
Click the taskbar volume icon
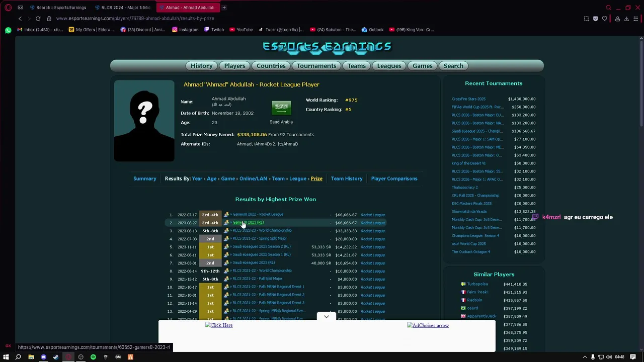point(609,357)
